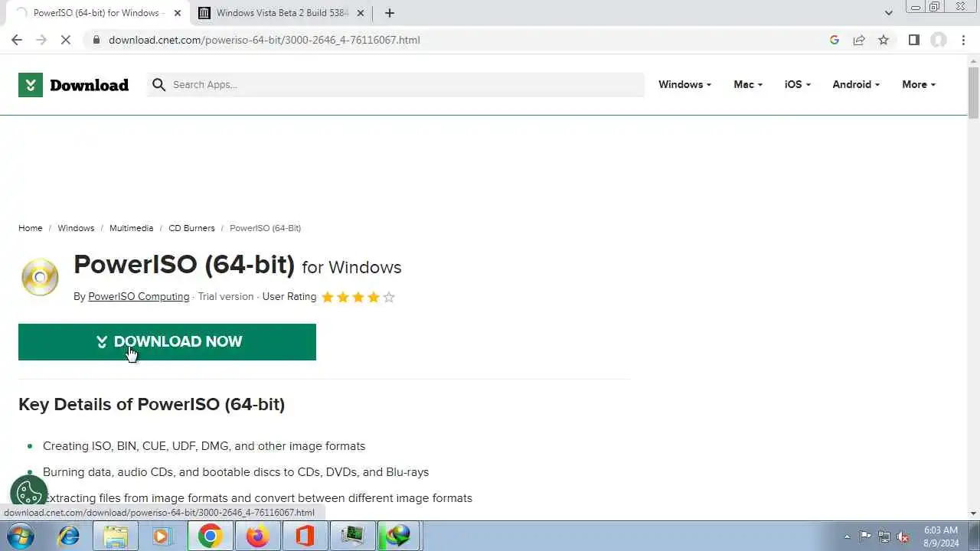This screenshot has height=551, width=980.
Task: Click the CNET Download logo
Action: 73,85
